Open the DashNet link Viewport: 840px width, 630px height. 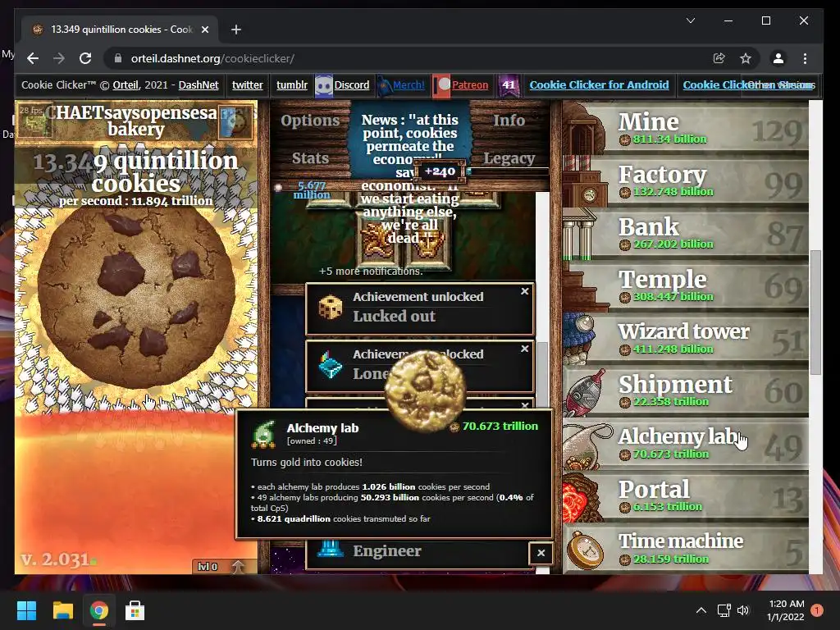[x=199, y=84]
